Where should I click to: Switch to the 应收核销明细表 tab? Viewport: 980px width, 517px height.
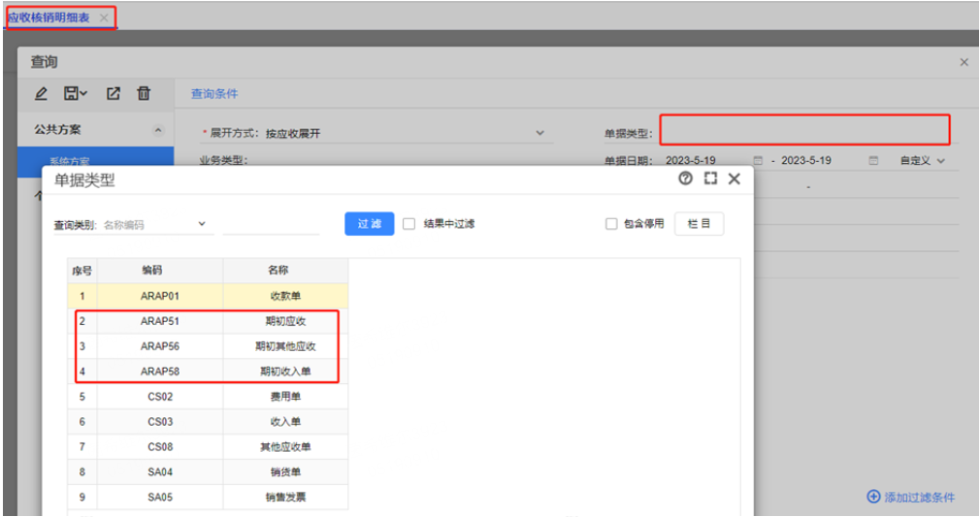(x=49, y=17)
